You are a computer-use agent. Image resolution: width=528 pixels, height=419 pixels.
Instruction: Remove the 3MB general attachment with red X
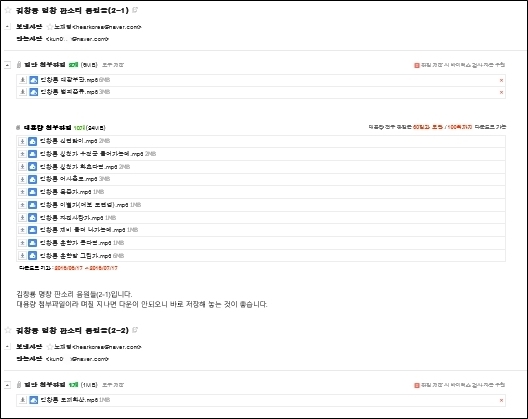[x=501, y=92]
